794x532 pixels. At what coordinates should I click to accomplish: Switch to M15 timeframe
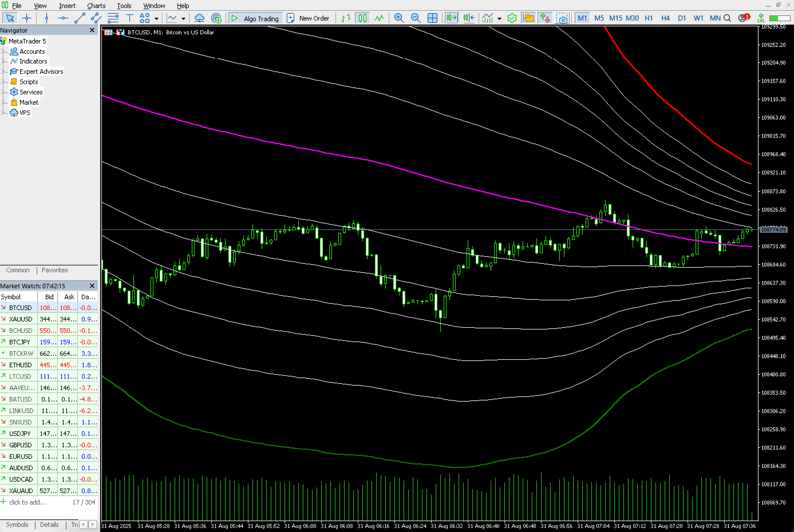pos(615,18)
